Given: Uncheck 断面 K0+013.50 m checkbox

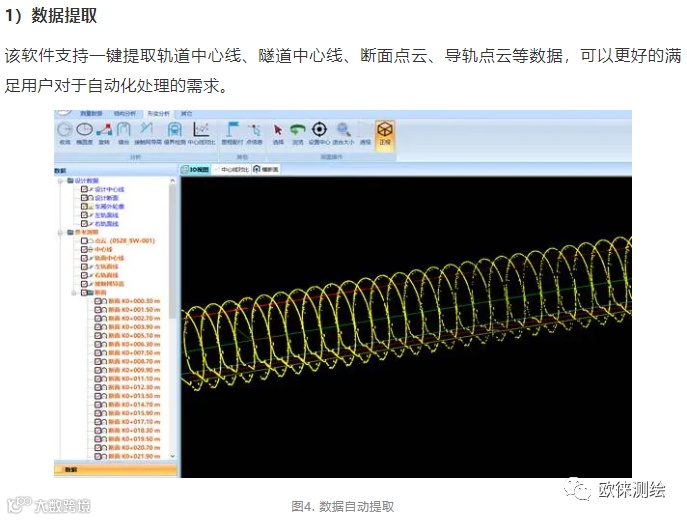Looking at the screenshot, I should coord(98,396).
